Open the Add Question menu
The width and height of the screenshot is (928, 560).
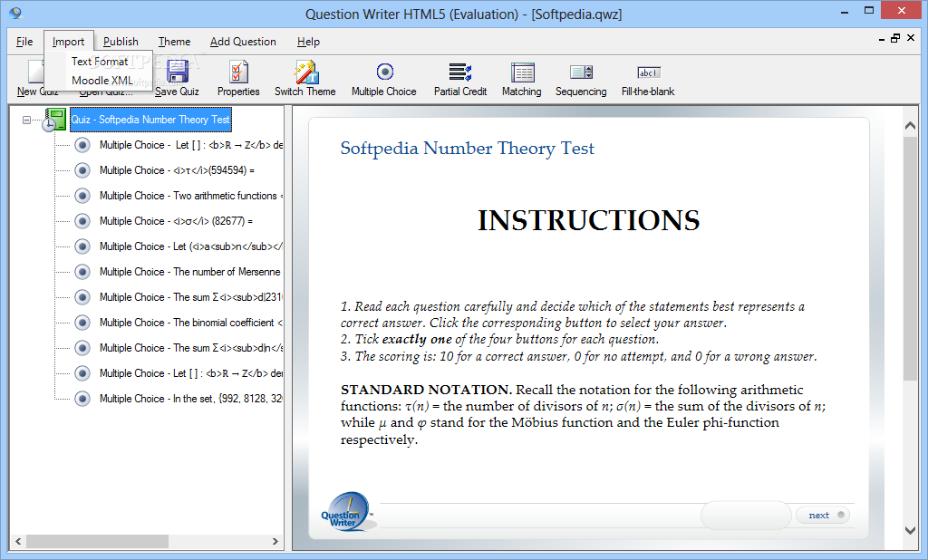(x=243, y=42)
